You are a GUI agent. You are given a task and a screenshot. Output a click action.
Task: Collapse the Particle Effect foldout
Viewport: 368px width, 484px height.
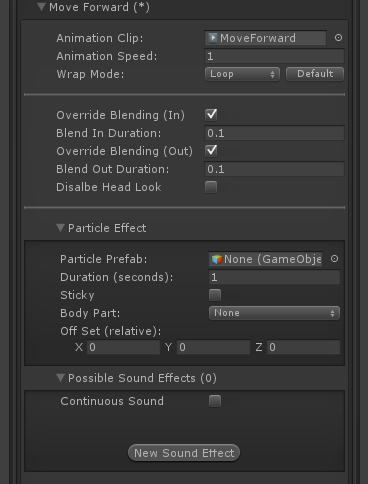pyautogui.click(x=60, y=228)
